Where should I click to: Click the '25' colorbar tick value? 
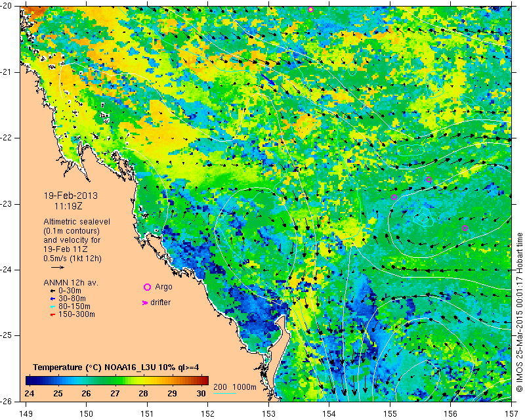coord(58,394)
